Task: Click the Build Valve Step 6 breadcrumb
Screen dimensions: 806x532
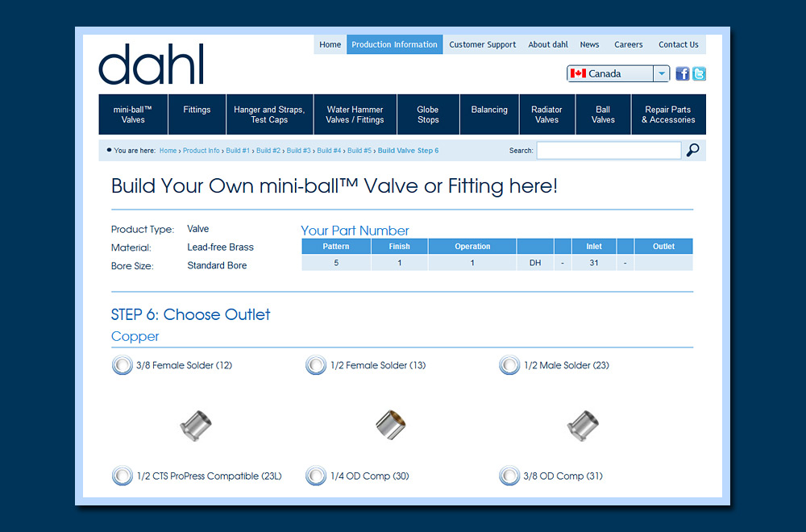Action: click(x=408, y=151)
